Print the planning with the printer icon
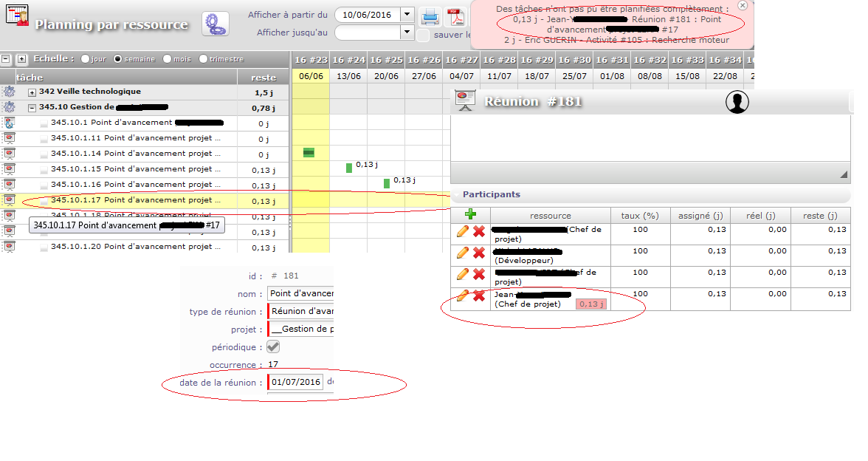Screen dimensions: 868x461 430,18
